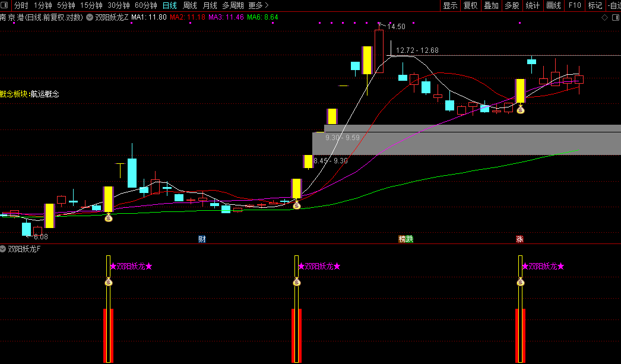Toggle the side panel icon at top left
Viewport: 621px width, 364px height.
pyautogui.click(x=5, y=5)
